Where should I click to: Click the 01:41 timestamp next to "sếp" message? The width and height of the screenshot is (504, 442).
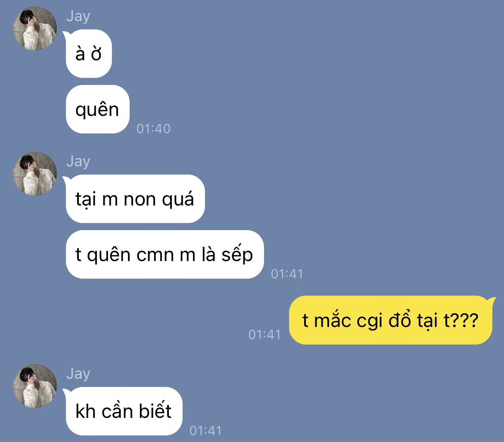(x=287, y=274)
